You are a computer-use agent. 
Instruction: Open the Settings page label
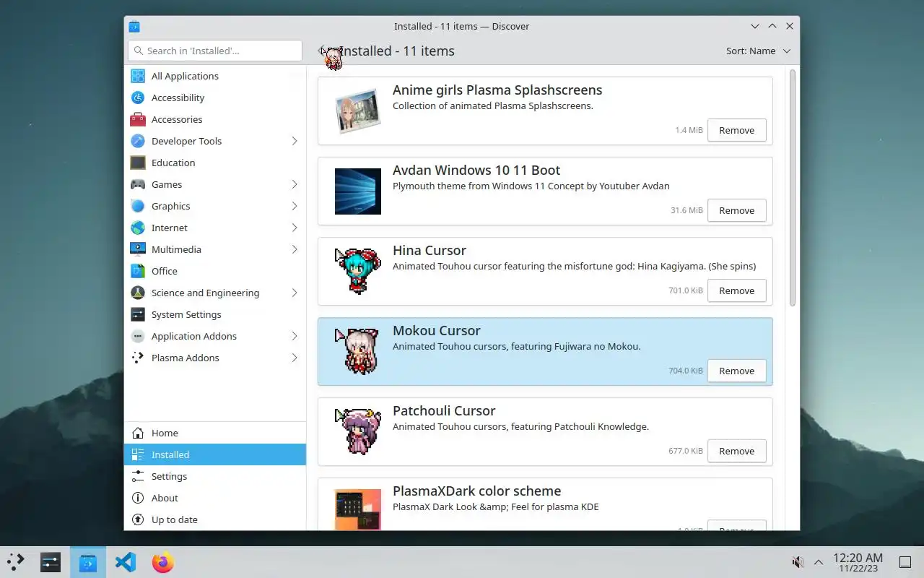pos(169,476)
